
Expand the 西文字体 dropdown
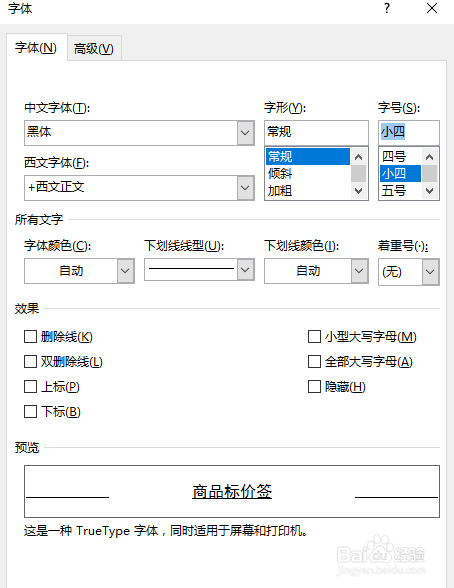click(245, 188)
